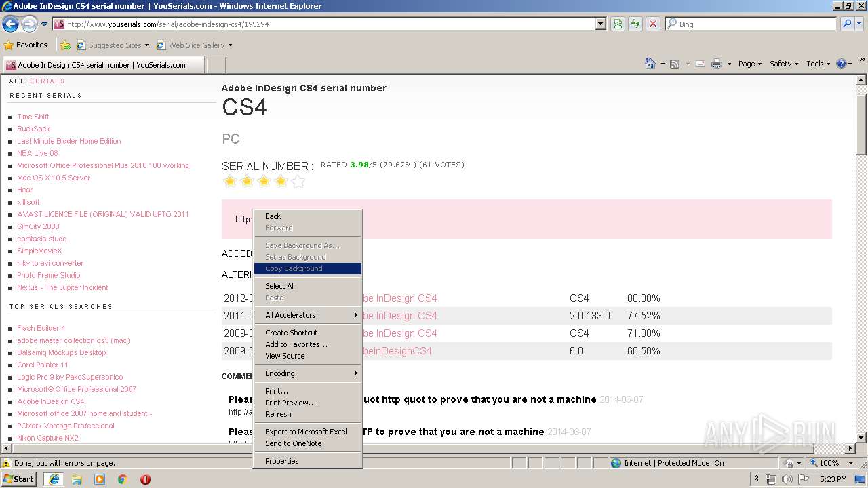This screenshot has width=868, height=488.
Task: Open the Favorites star button
Action: 26,45
